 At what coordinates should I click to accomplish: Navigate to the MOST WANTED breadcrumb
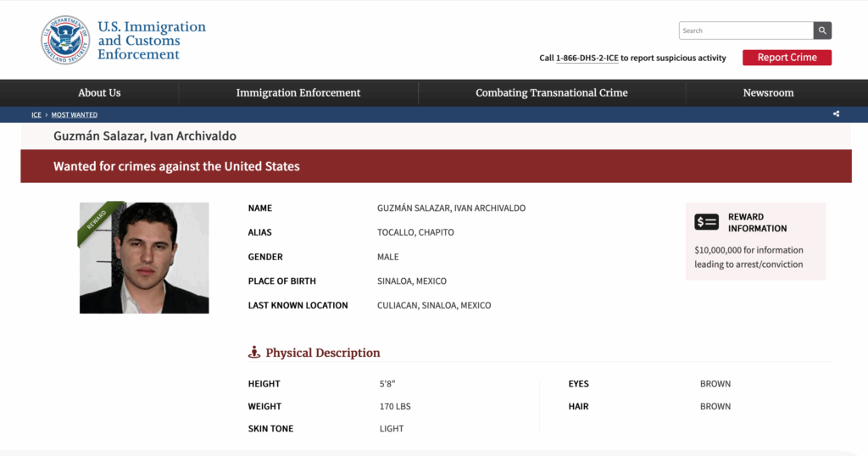pos(75,114)
